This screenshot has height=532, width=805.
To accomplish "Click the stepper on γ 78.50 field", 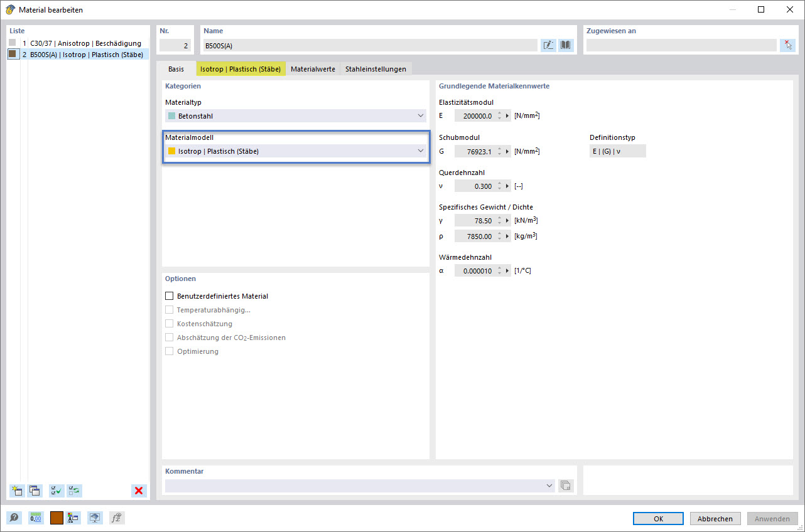I will (x=499, y=221).
